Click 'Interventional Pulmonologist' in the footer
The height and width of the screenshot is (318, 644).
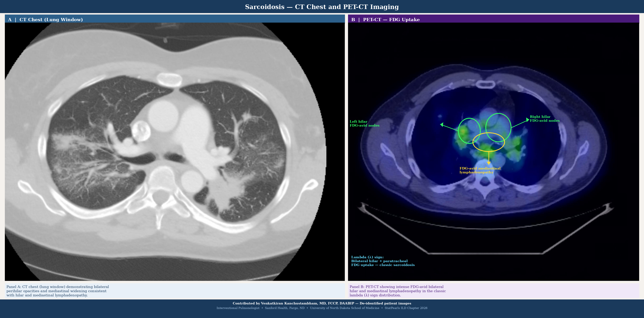tap(238, 308)
